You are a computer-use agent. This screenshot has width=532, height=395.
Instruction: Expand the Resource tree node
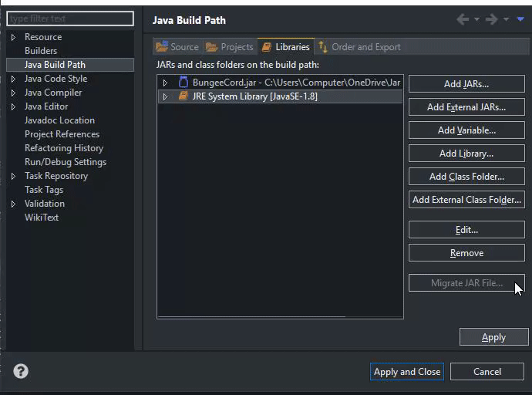(x=13, y=37)
